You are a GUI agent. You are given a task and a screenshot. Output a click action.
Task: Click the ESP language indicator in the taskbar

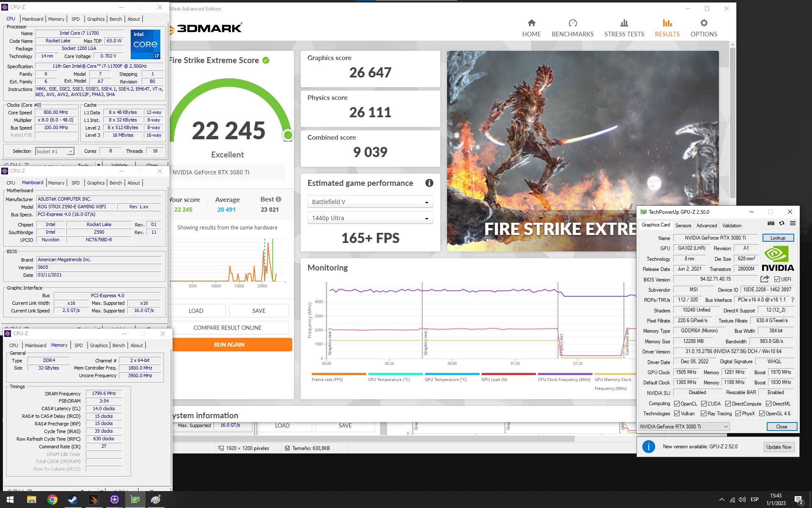[754, 500]
